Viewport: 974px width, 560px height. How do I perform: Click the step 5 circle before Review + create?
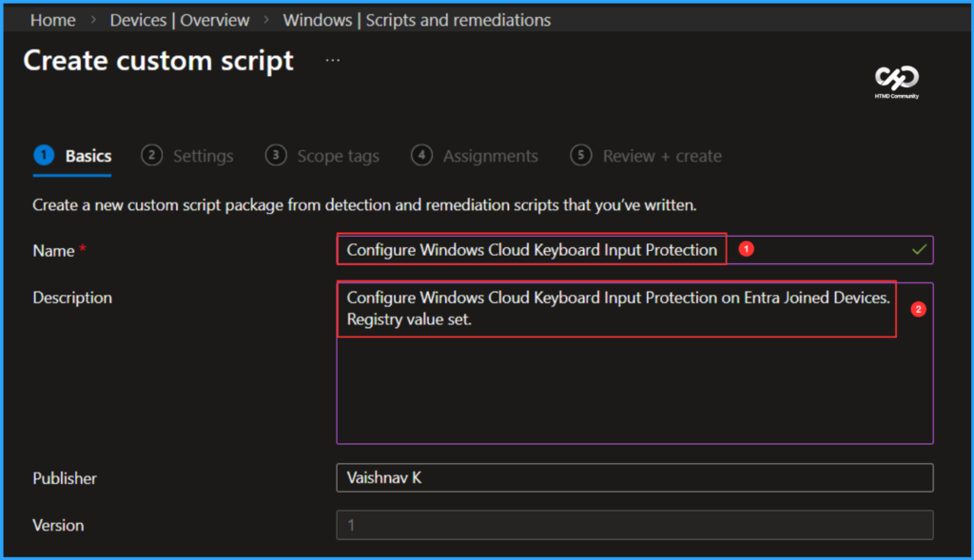tap(581, 154)
